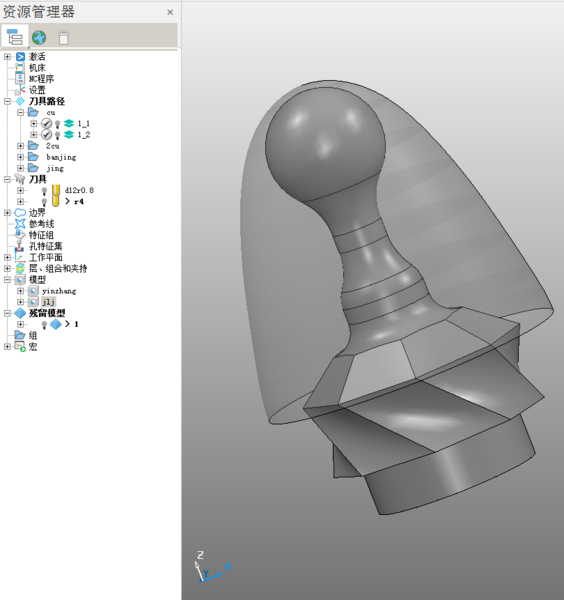Collapse the 刀具 node
Image resolution: width=564 pixels, height=600 pixels.
point(7,179)
